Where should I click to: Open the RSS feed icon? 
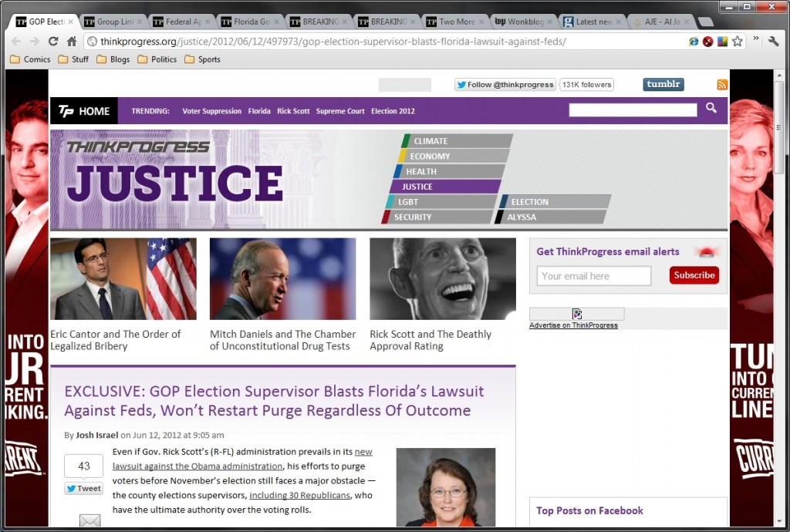pyautogui.click(x=722, y=85)
